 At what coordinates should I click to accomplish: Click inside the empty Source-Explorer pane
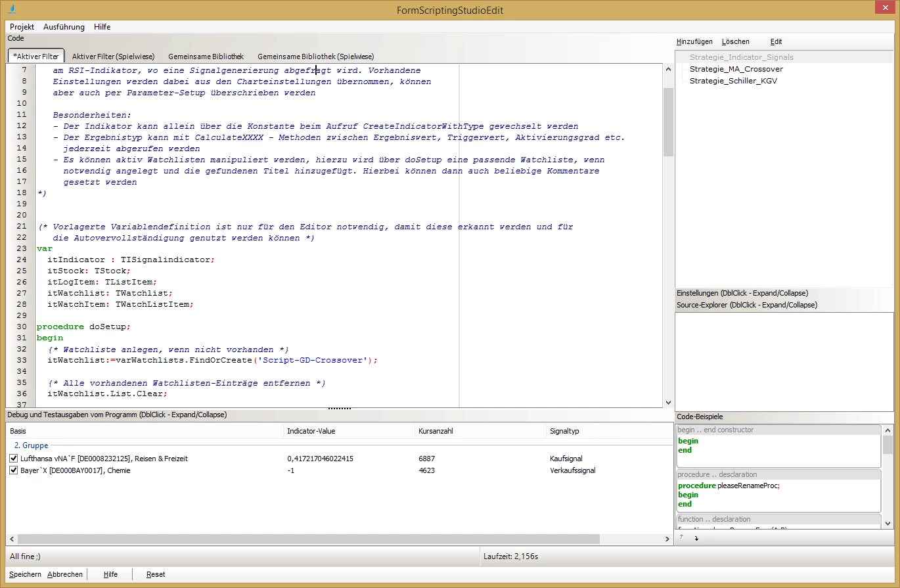click(x=784, y=361)
